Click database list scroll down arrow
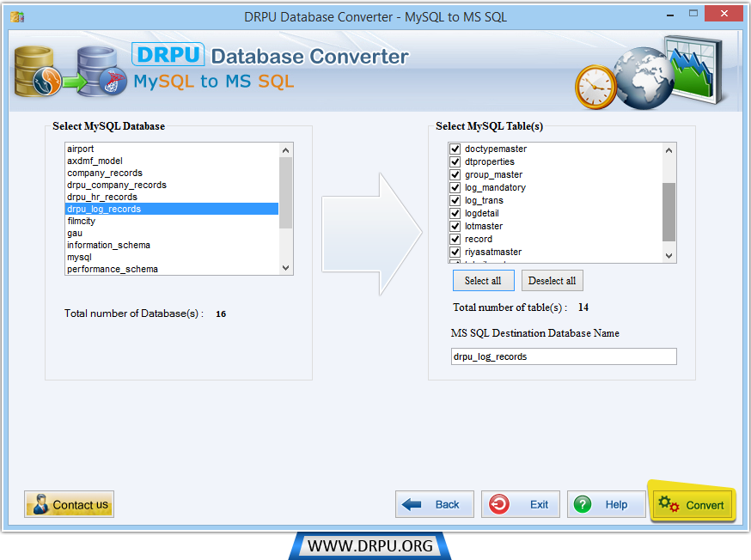This screenshot has width=751, height=560. (286, 268)
